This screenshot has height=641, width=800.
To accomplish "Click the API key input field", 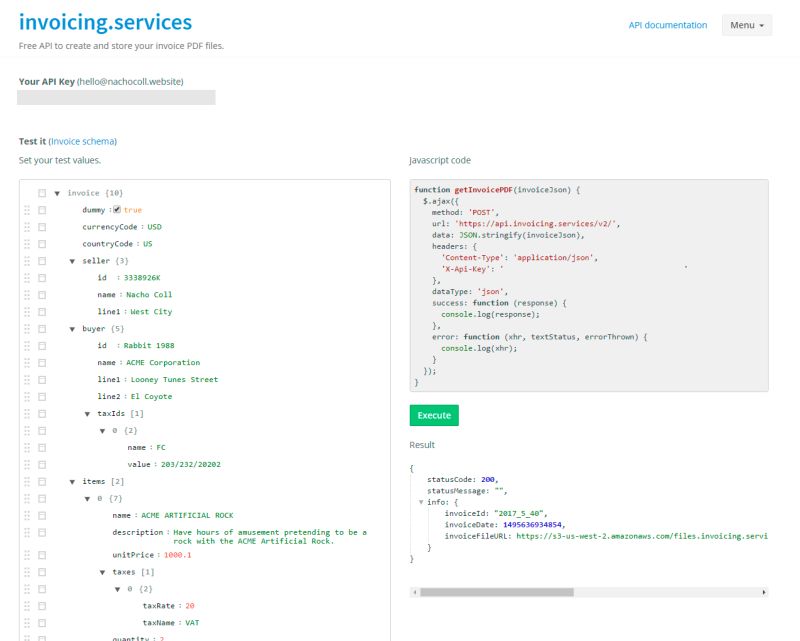I will pos(115,97).
